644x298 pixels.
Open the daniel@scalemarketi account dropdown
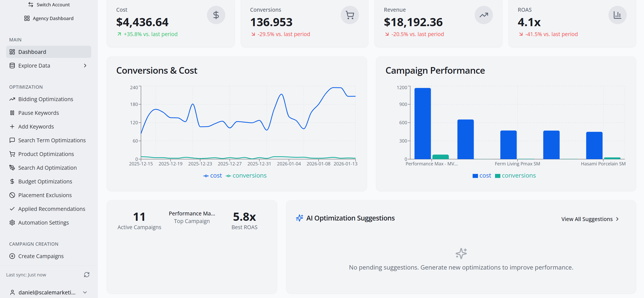(x=48, y=292)
